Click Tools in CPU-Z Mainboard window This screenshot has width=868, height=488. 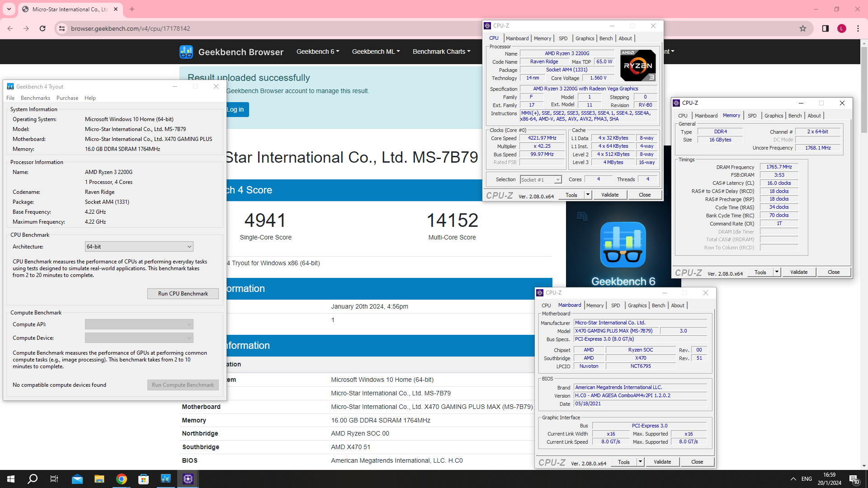pyautogui.click(x=624, y=462)
